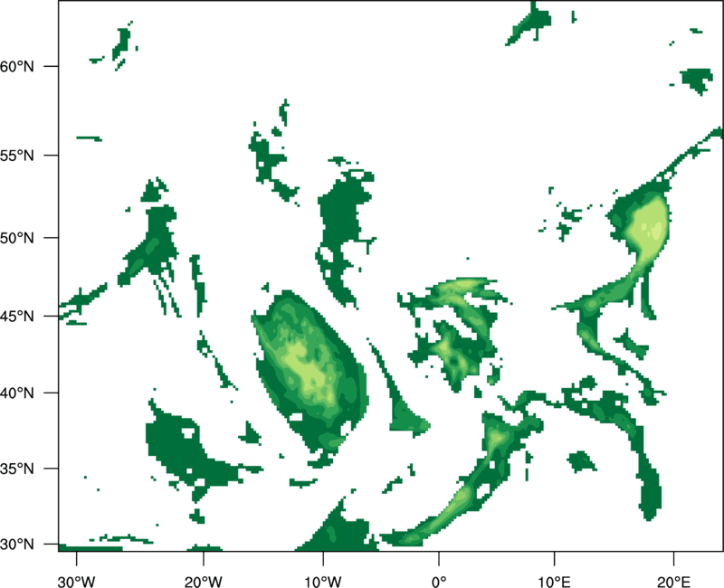Screen dimensions: 724x588
Task: Click the 10°W longitude label
Action: coord(323,582)
